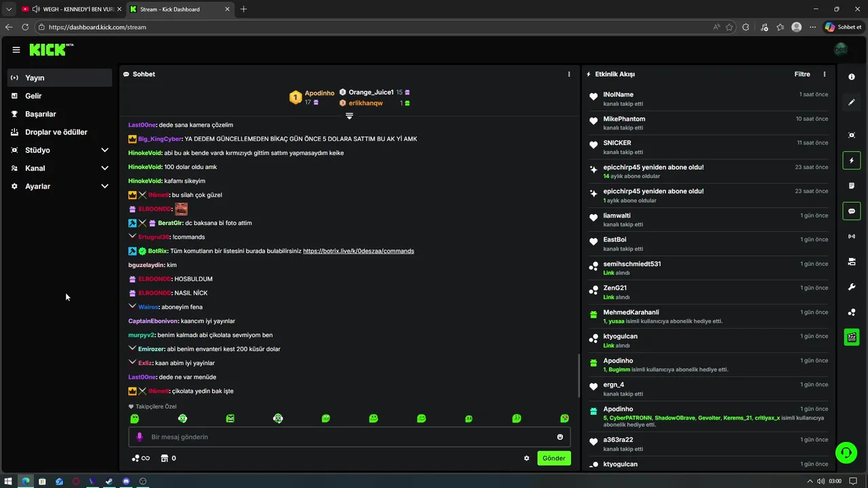
Task: Select Gelir in the left sidebar
Action: pos(60,96)
